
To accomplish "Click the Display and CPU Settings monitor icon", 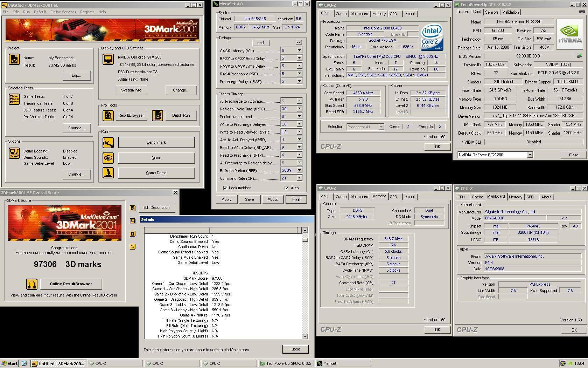I will [x=108, y=59].
